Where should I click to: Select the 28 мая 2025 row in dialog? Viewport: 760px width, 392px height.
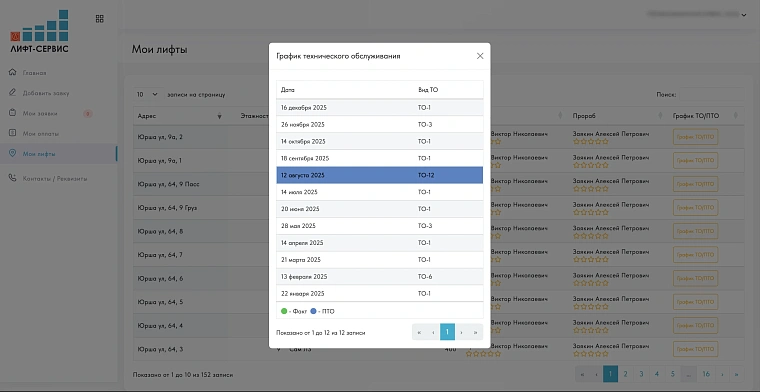click(x=380, y=226)
